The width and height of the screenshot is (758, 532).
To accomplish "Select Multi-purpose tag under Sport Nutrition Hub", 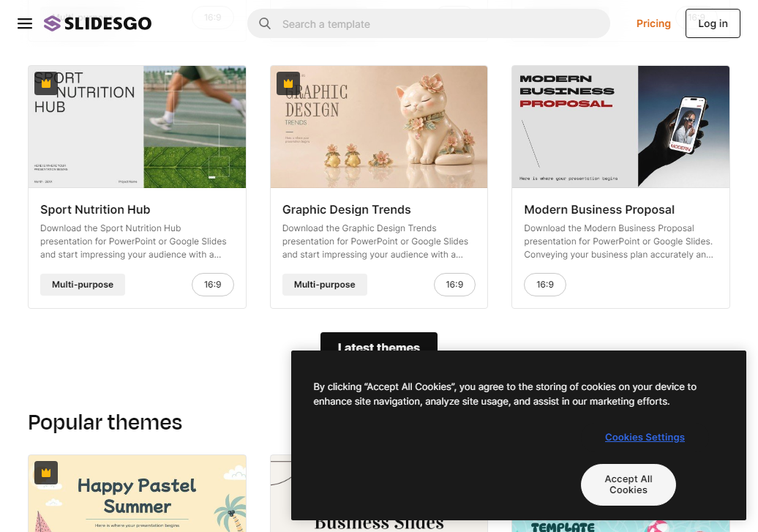I will 83,285.
